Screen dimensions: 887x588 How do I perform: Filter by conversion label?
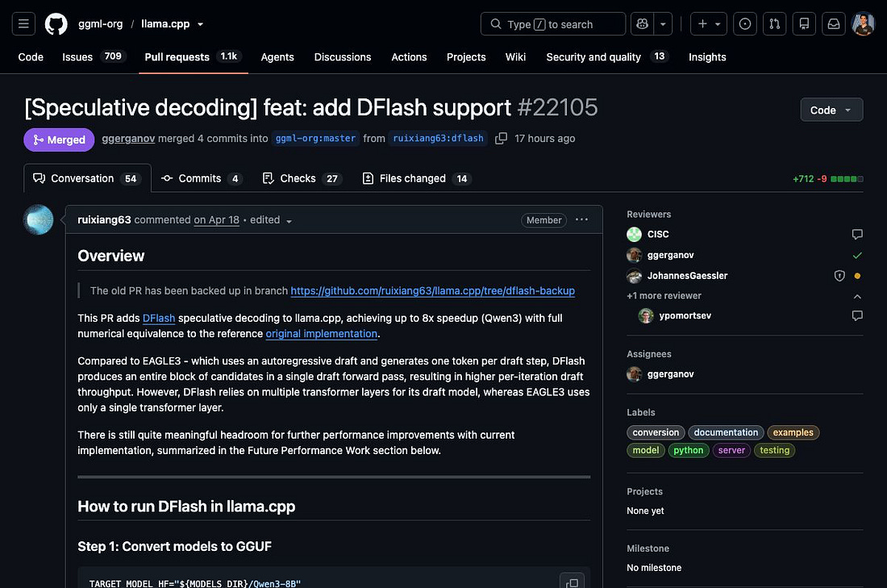tap(656, 432)
